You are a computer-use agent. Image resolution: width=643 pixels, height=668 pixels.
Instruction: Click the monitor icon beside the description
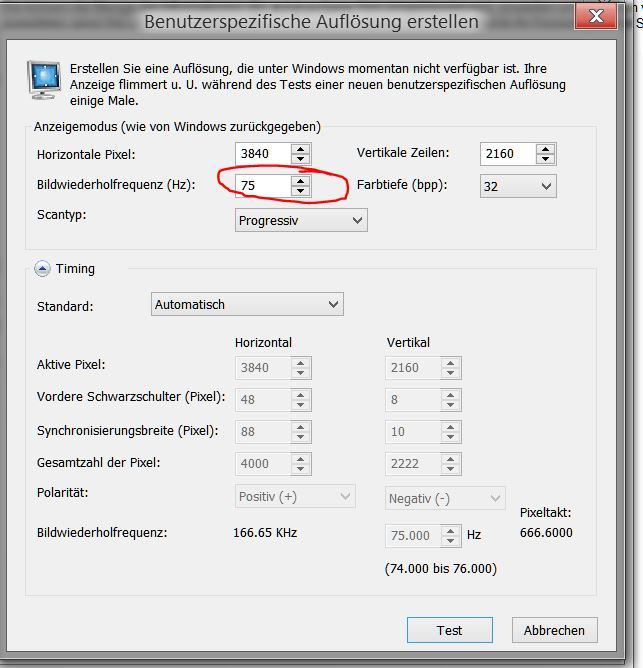[x=44, y=80]
